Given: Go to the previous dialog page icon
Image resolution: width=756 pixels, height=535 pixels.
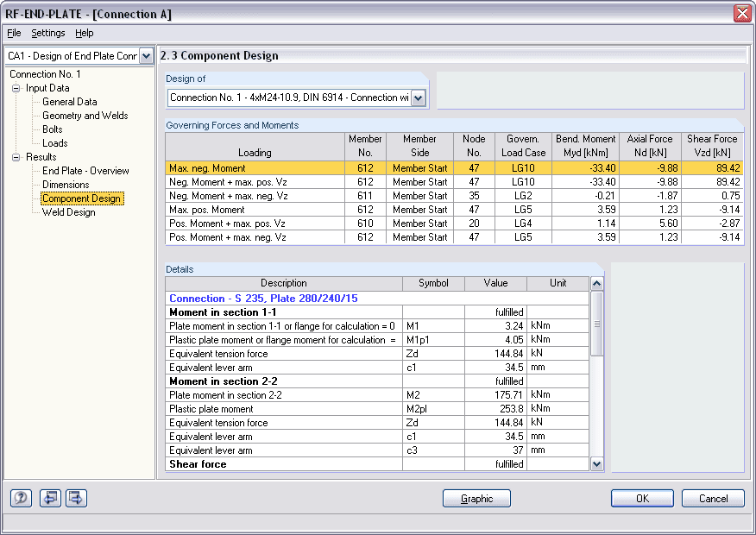Looking at the screenshot, I should click(x=50, y=498).
